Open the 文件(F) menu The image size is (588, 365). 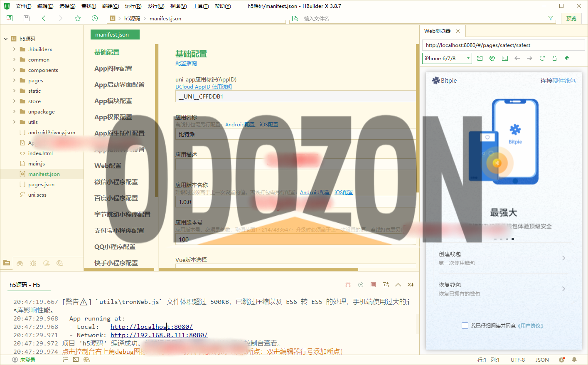click(x=23, y=6)
